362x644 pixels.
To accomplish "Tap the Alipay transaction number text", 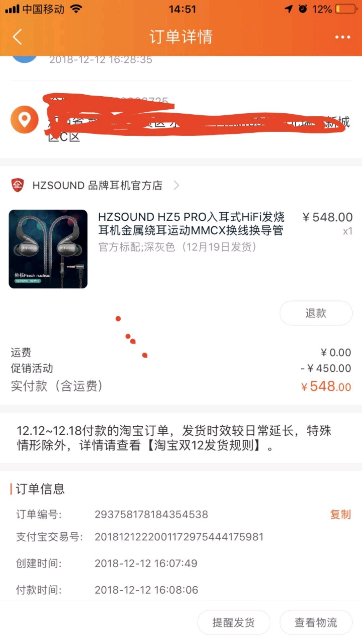I will coord(179,537).
